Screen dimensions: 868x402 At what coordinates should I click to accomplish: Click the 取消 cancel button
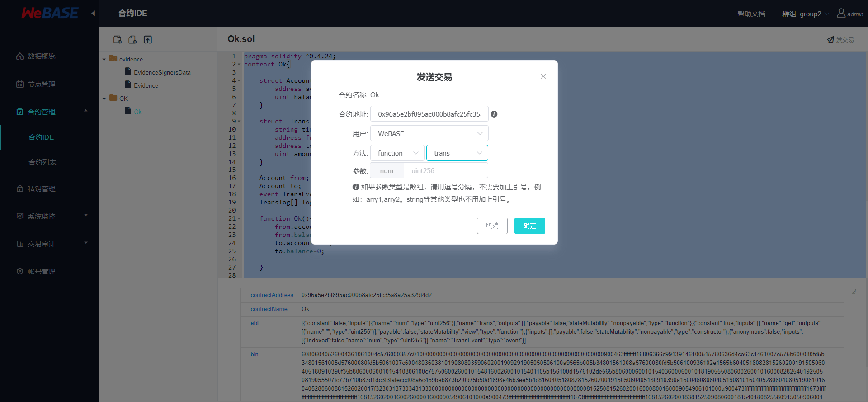pos(492,226)
